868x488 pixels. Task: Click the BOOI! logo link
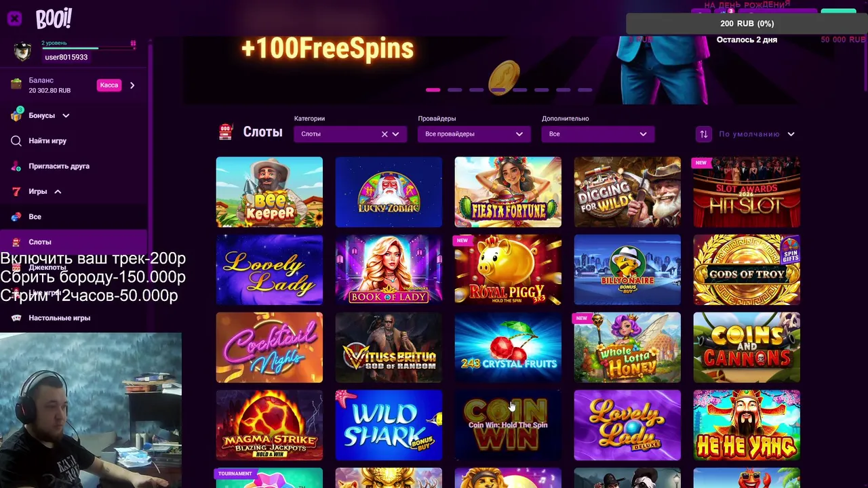click(54, 19)
